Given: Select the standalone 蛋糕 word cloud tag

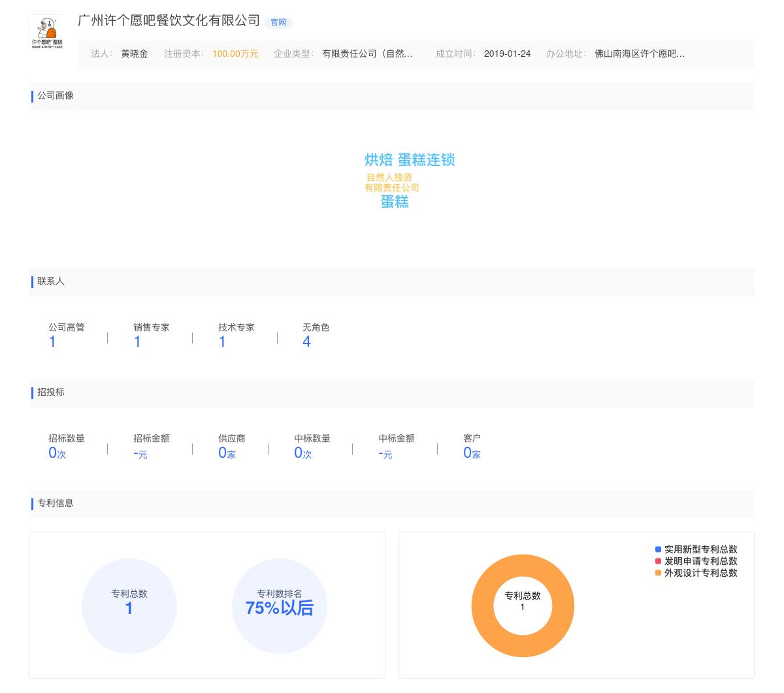Looking at the screenshot, I should point(395,202).
